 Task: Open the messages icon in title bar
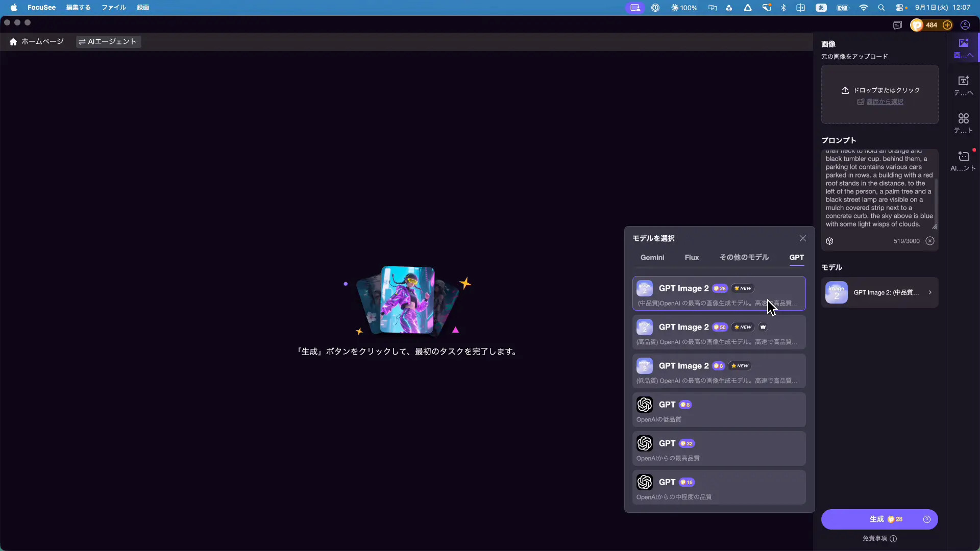[x=897, y=25]
